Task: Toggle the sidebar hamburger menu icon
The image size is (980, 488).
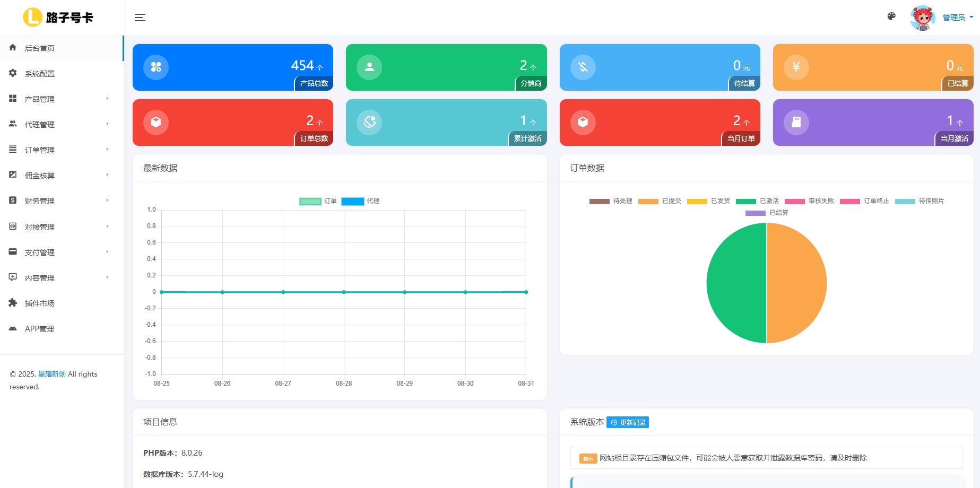Action: pos(140,18)
